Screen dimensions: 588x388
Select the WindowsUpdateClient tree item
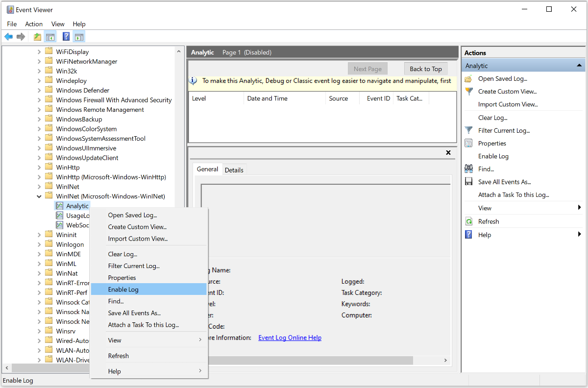[87, 158]
